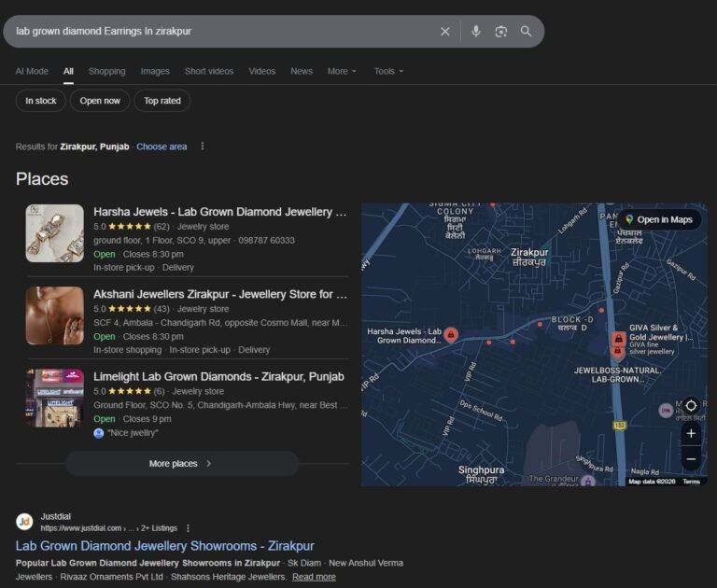The width and height of the screenshot is (717, 588).
Task: Switch to Shopping tab
Action: tap(107, 71)
